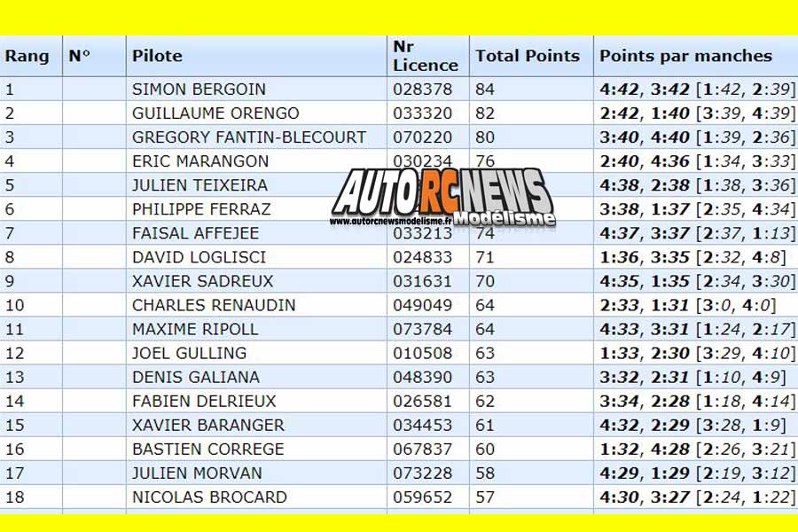
Task: Click total points 64 for MAXIME RIPOLL
Action: pyautogui.click(x=485, y=329)
